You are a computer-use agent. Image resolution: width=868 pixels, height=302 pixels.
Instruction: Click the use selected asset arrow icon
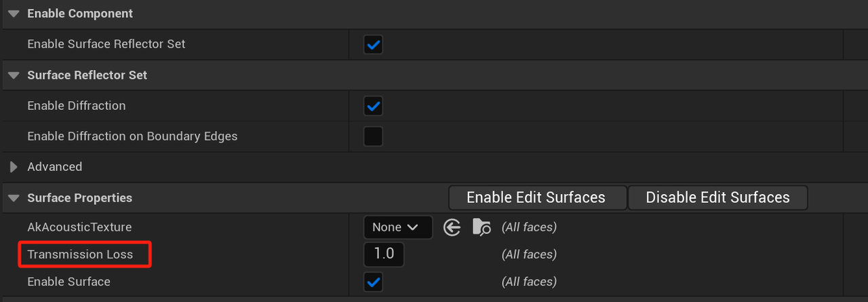point(452,227)
